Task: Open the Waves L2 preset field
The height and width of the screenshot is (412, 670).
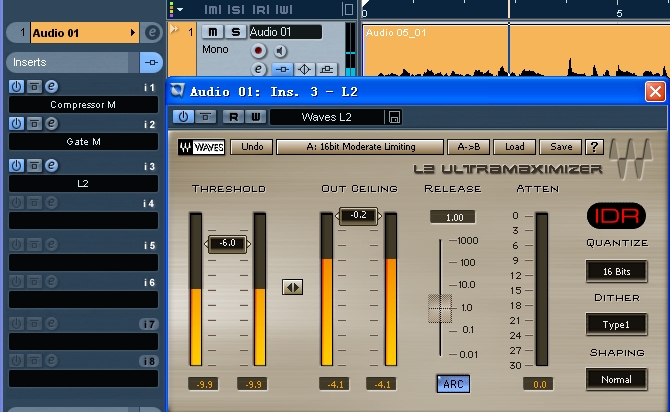Action: 327,117
